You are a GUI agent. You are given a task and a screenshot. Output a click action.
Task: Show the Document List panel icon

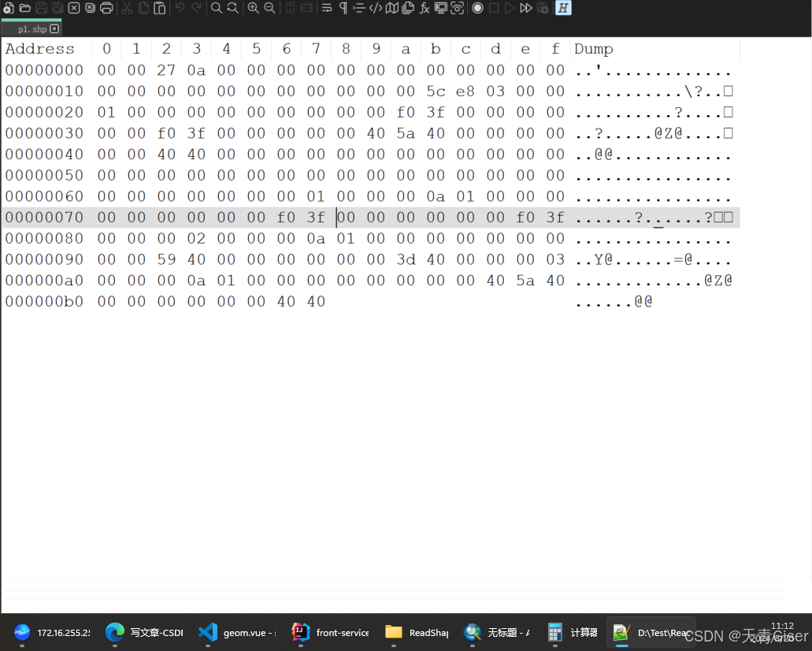coord(408,8)
